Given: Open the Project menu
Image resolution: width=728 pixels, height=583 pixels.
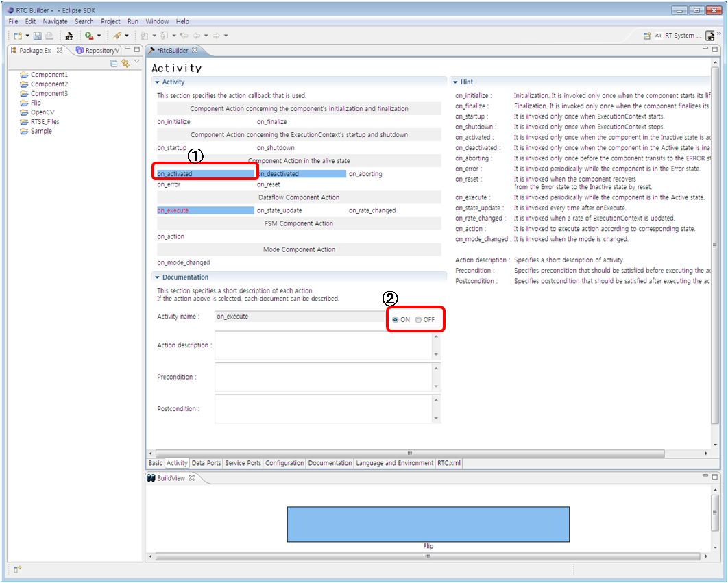Looking at the screenshot, I should tap(110, 21).
